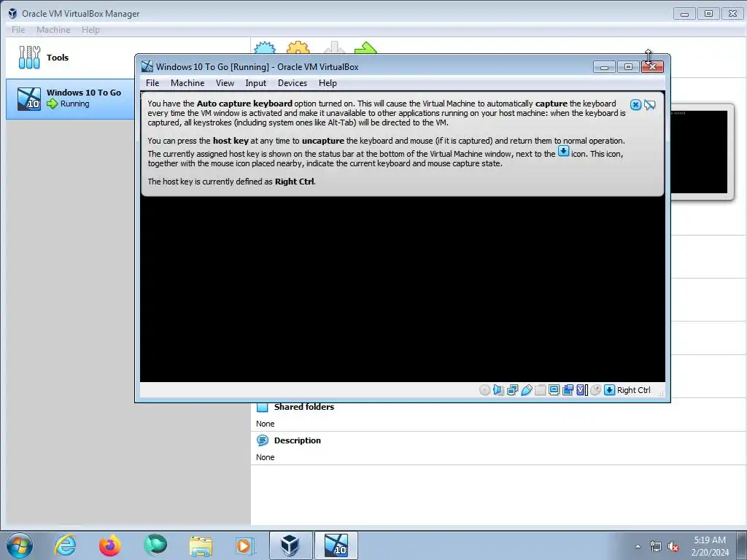
Task: Click the don't-show-again message icon
Action: coord(649,105)
